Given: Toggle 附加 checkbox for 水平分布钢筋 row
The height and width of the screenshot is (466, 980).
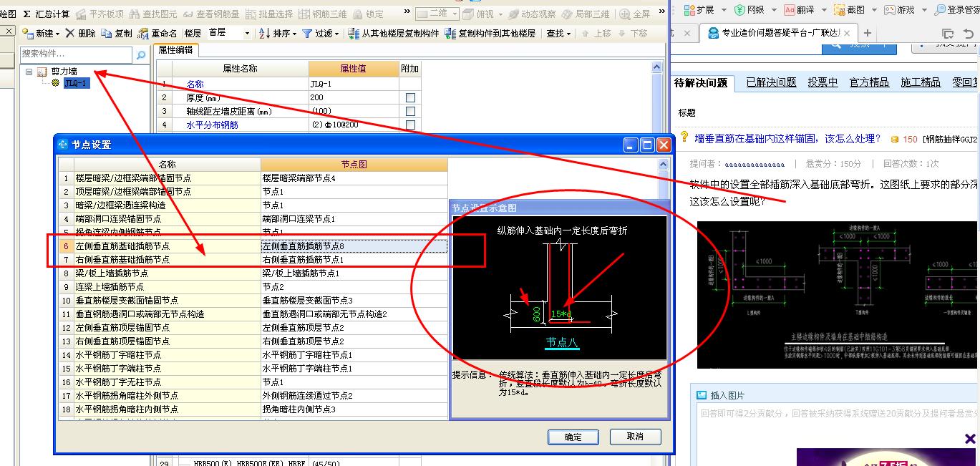Looking at the screenshot, I should click(410, 125).
